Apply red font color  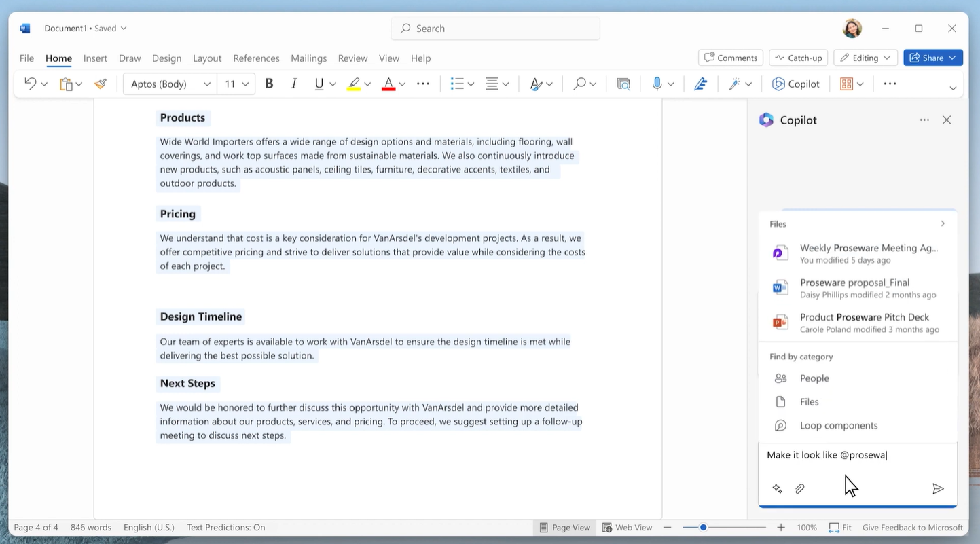[x=388, y=84]
